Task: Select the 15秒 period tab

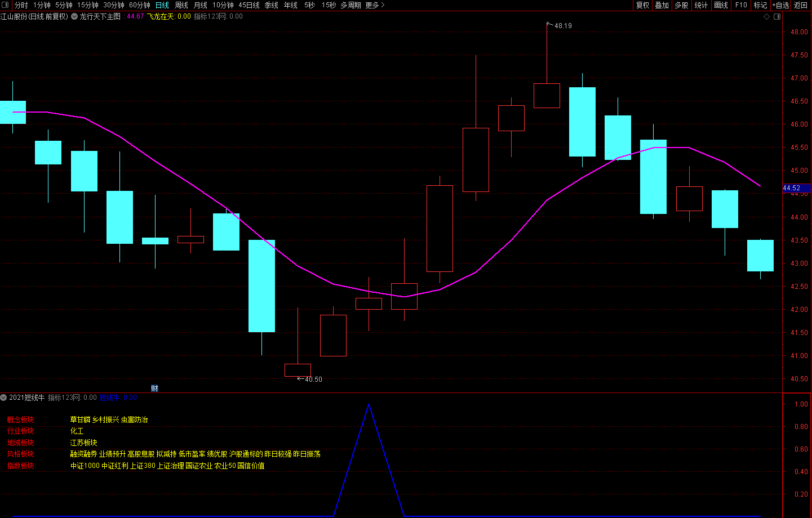Action: click(x=329, y=5)
